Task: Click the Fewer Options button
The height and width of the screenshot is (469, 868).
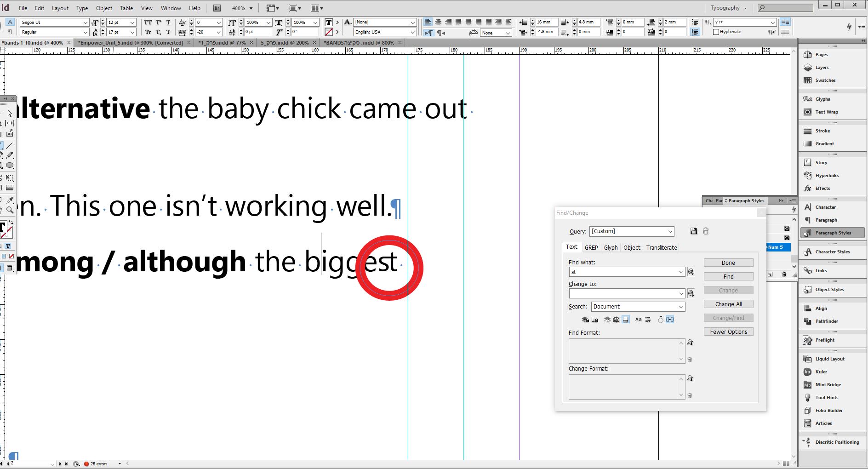Action: [728, 332]
